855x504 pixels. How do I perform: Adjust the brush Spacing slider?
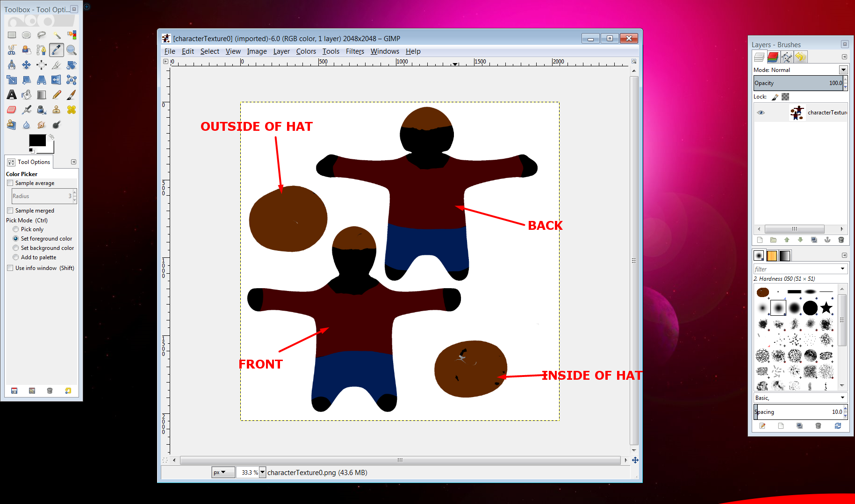798,412
